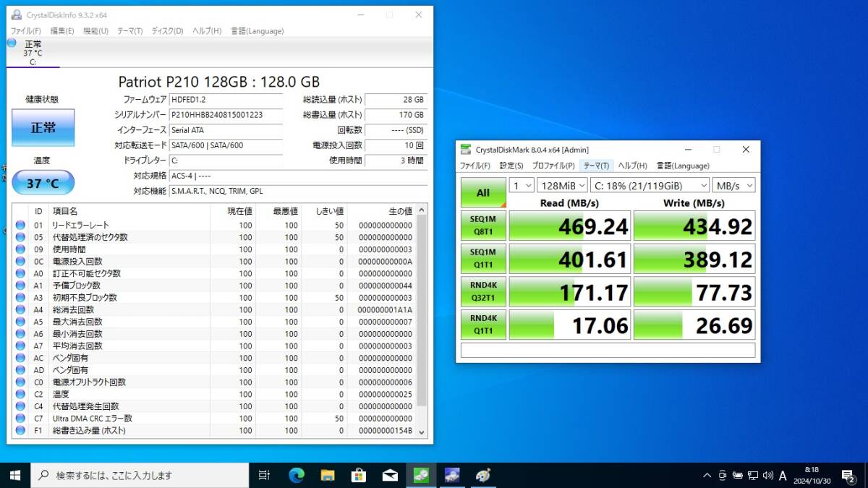Click serial number field P210HHBB240815001223
The height and width of the screenshot is (488, 868).
[x=226, y=115]
